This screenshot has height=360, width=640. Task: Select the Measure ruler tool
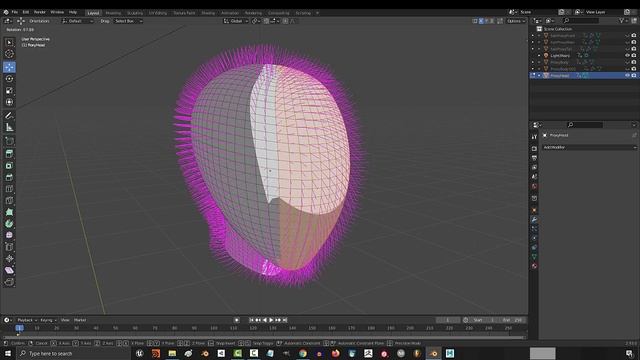point(9,128)
